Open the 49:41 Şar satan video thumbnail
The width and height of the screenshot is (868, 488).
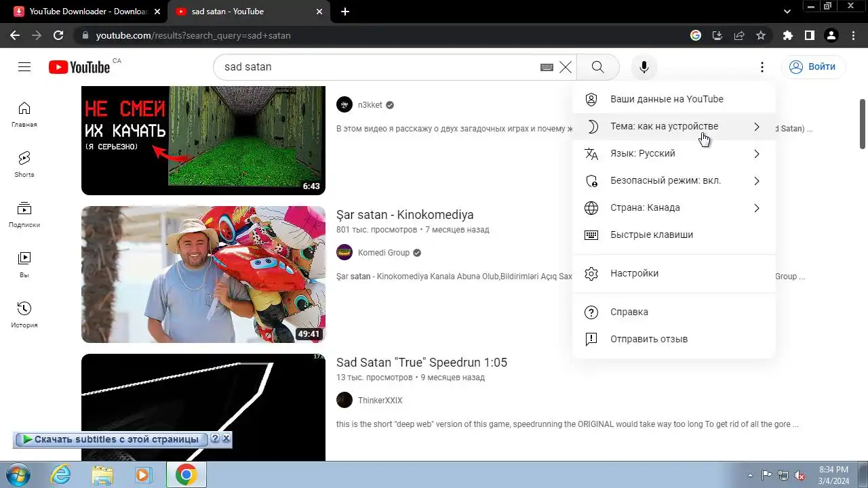pos(203,274)
